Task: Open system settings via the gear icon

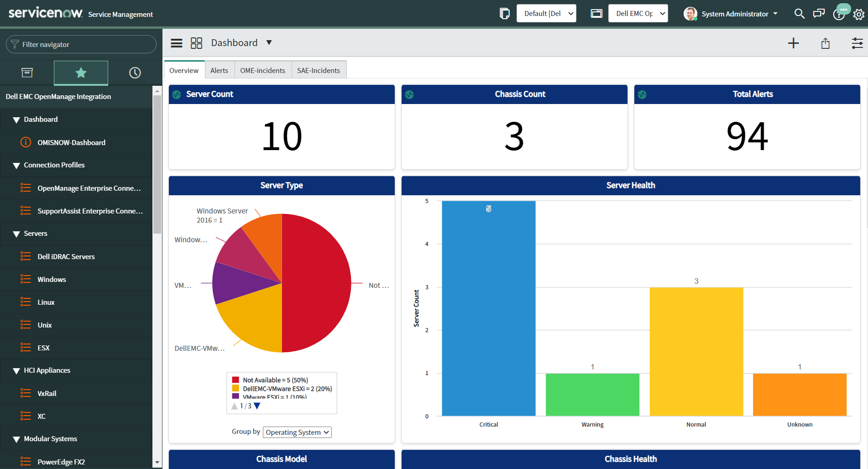Action: [x=859, y=14]
